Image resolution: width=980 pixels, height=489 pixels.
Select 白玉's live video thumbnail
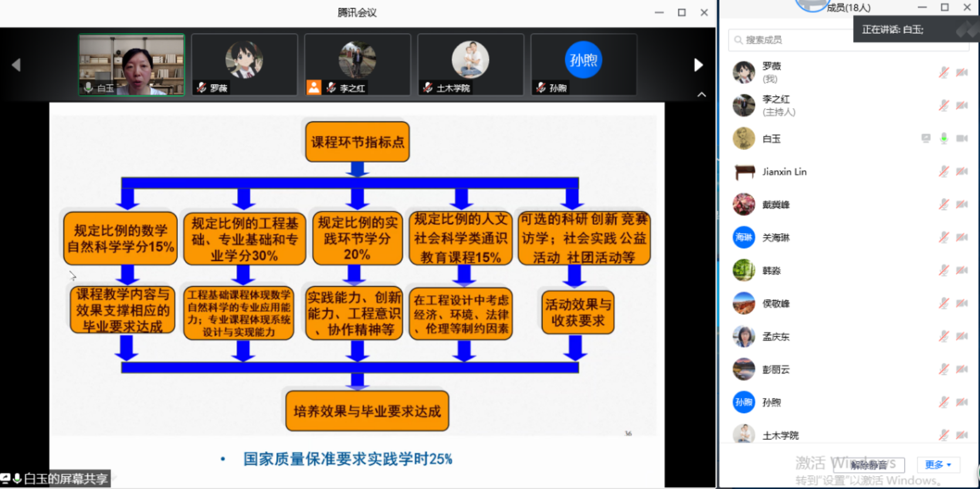(x=132, y=65)
